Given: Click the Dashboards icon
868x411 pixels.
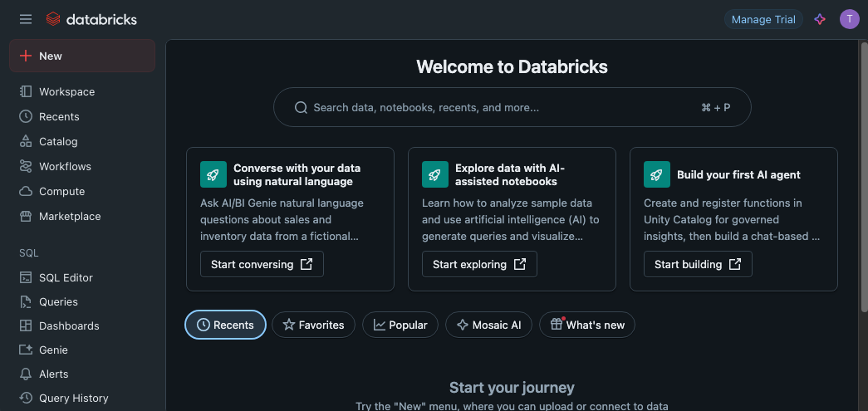Looking at the screenshot, I should coord(26,325).
